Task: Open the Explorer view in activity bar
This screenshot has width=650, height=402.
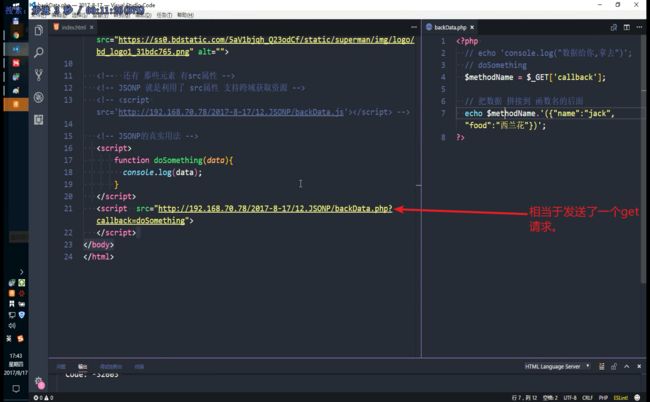Action: [39, 30]
